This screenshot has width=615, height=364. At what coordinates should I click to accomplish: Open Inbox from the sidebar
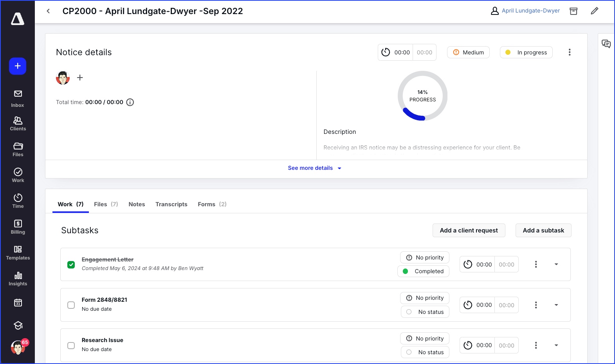(18, 99)
